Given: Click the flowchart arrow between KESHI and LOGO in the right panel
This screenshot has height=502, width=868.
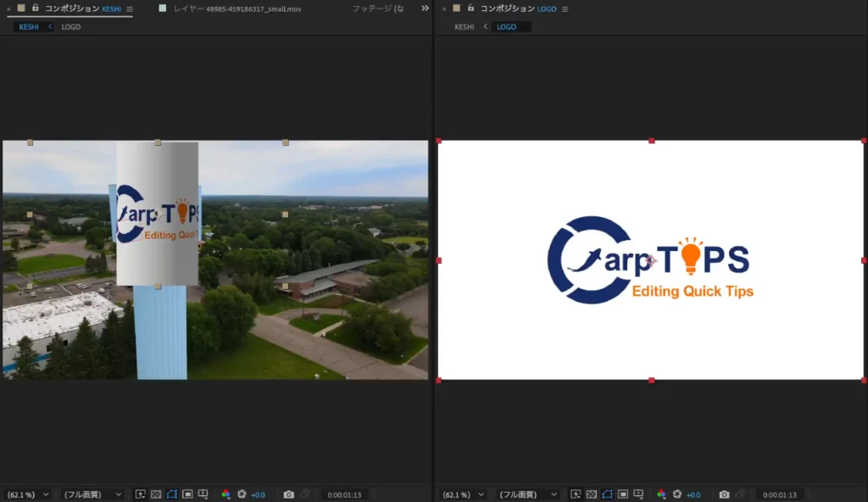Looking at the screenshot, I should pos(486,26).
